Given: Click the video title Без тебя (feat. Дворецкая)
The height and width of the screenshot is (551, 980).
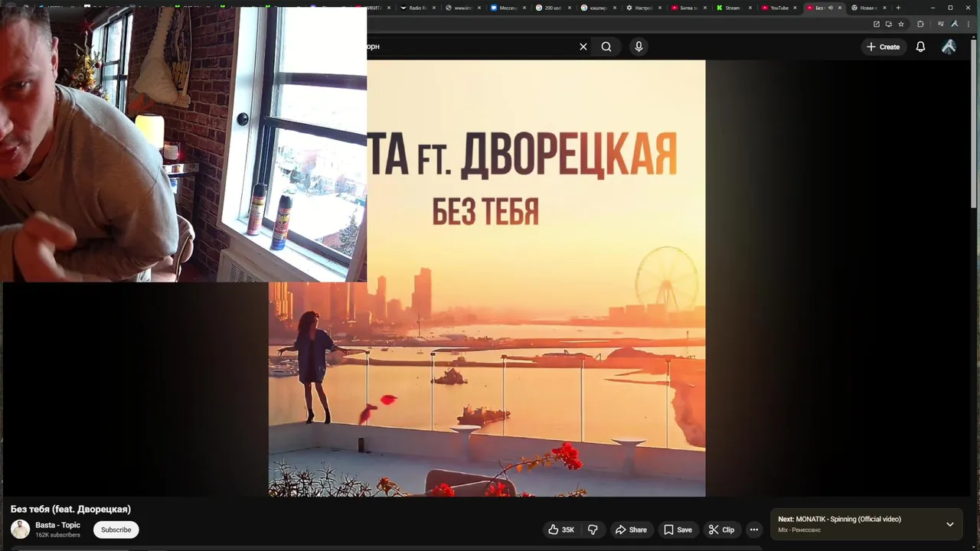Looking at the screenshot, I should 70,509.
